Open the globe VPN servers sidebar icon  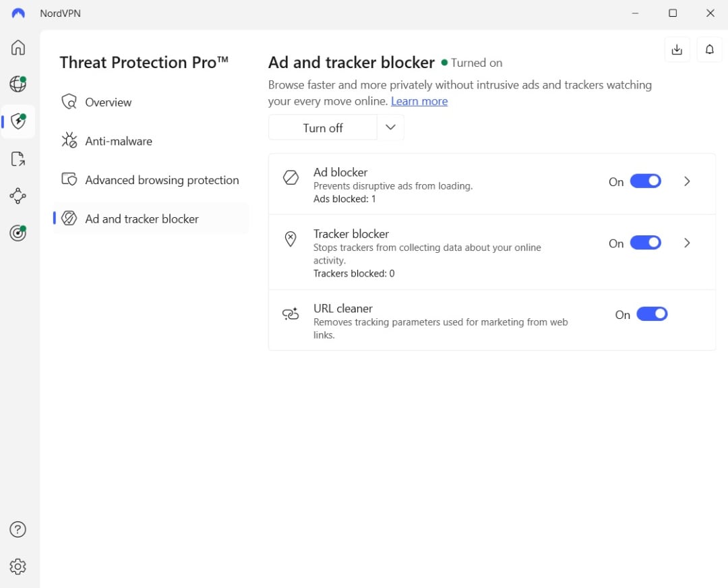18,84
